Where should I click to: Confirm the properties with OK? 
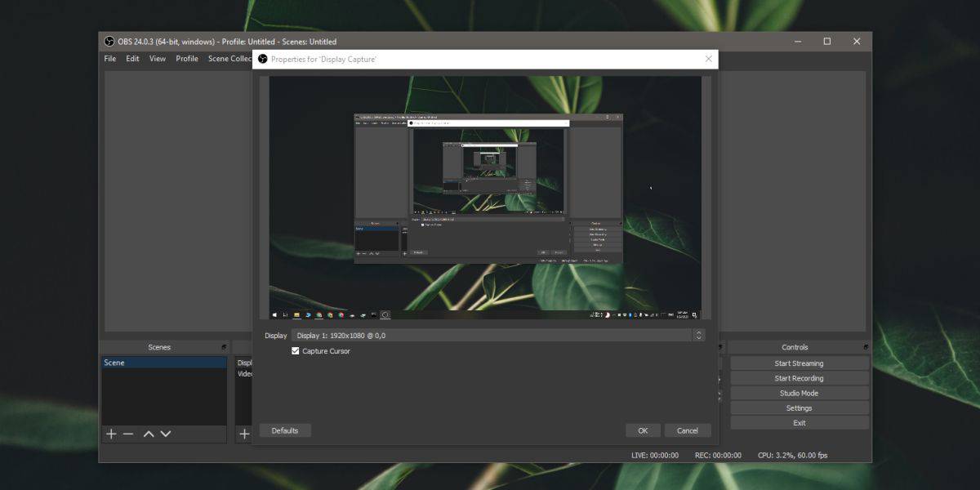pyautogui.click(x=644, y=430)
